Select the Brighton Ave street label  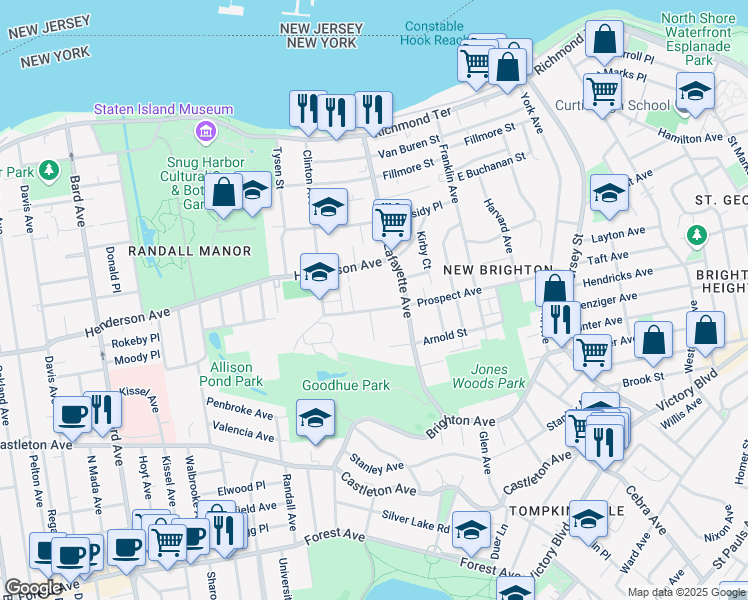tap(461, 424)
